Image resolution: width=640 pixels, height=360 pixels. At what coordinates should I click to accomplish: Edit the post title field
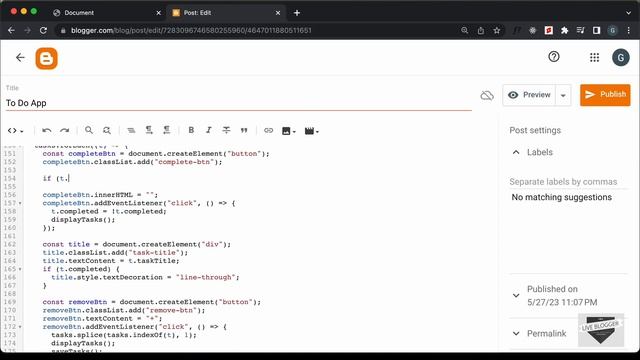(x=239, y=103)
